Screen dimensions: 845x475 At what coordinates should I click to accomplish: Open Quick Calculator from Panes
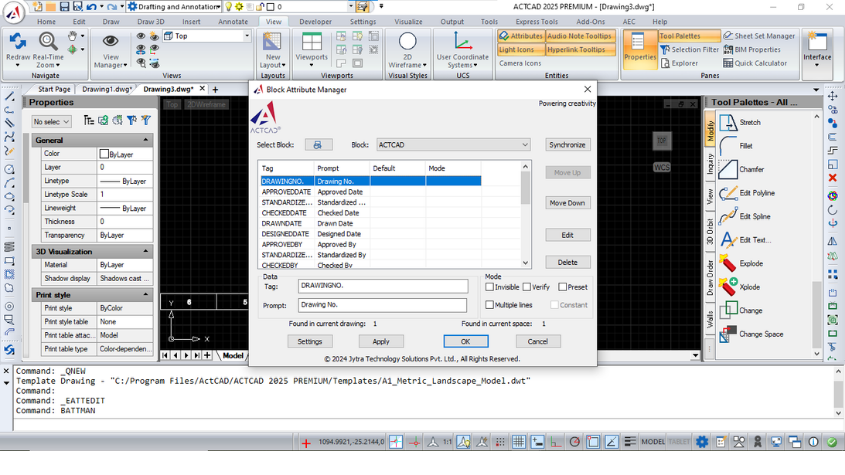tap(754, 63)
